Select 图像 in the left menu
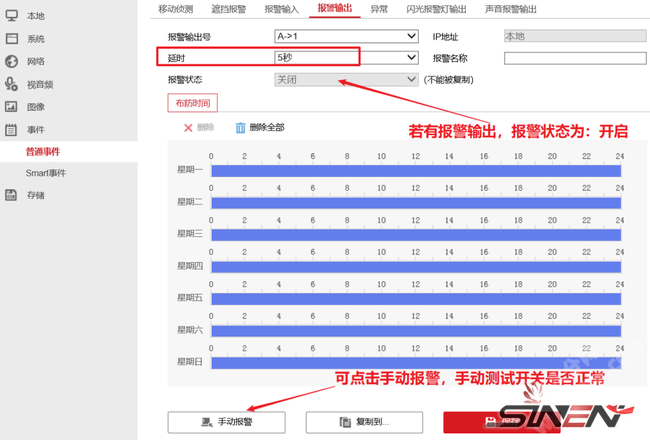 pos(36,107)
